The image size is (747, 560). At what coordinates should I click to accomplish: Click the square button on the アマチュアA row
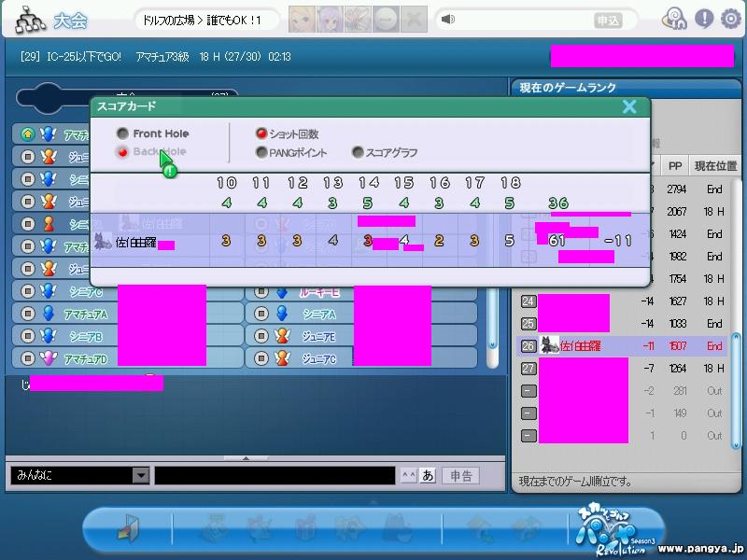(x=28, y=314)
